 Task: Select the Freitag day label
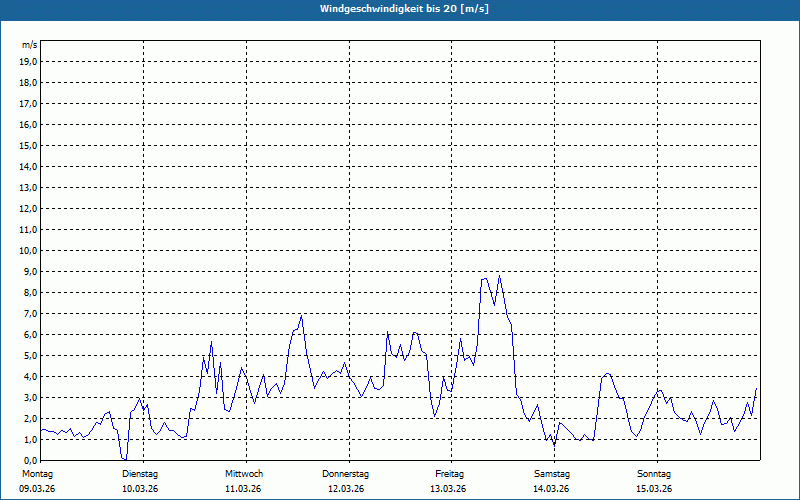[x=450, y=473]
